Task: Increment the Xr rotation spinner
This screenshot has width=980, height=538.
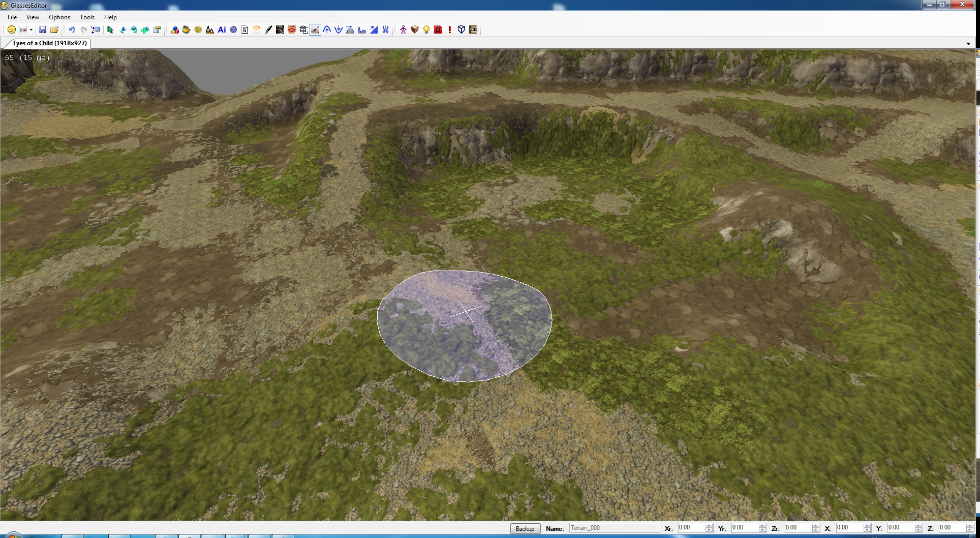Action: tap(709, 526)
